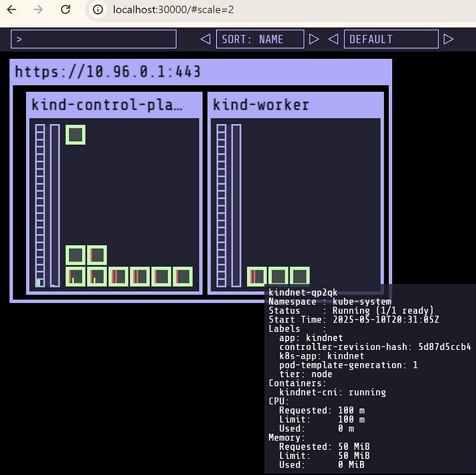Click the page reload icon in the browser
The height and width of the screenshot is (475, 476).
pos(65,10)
